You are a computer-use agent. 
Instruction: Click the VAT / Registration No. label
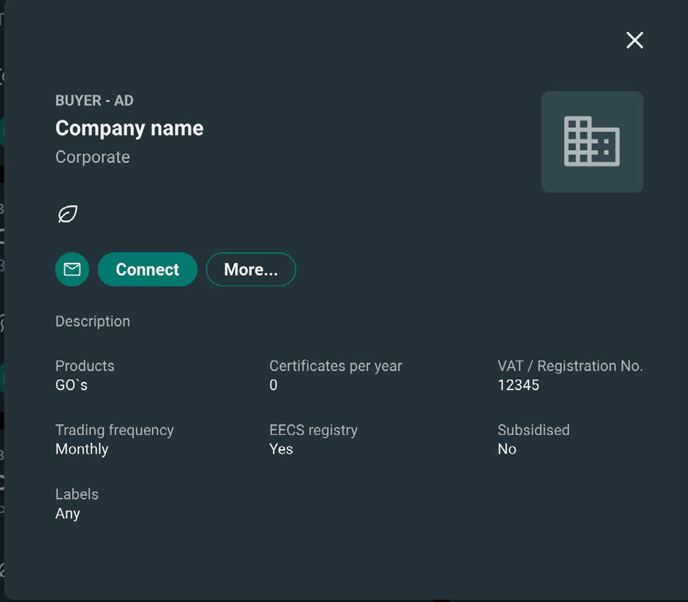(570, 366)
